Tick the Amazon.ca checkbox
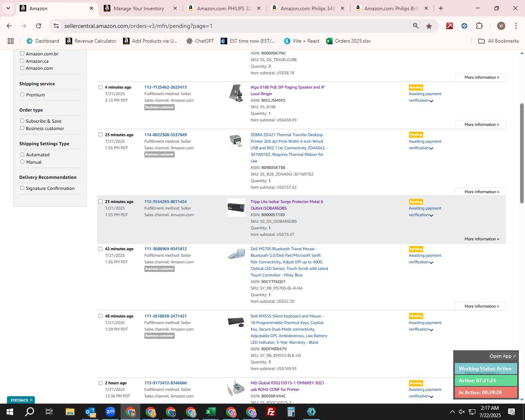 click(x=22, y=61)
